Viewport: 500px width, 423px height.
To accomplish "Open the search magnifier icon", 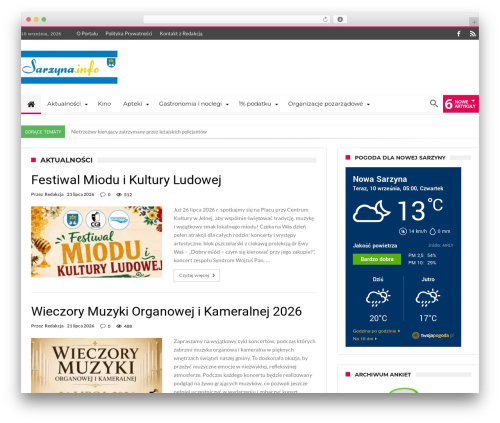I will [x=434, y=103].
